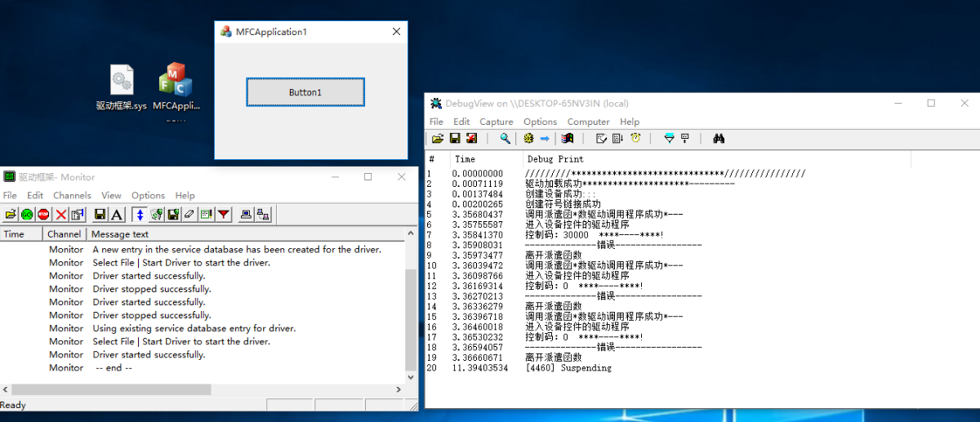Maximize the DebugView window

click(x=931, y=103)
